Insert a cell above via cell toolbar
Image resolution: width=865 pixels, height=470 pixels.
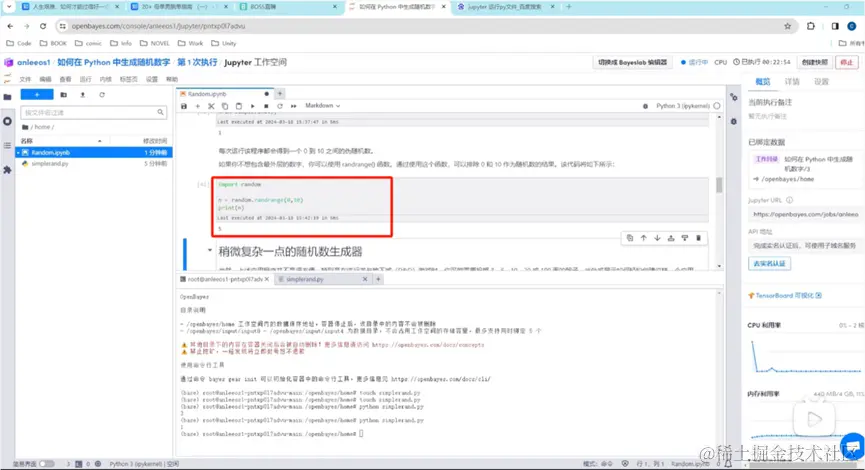[x=671, y=238]
